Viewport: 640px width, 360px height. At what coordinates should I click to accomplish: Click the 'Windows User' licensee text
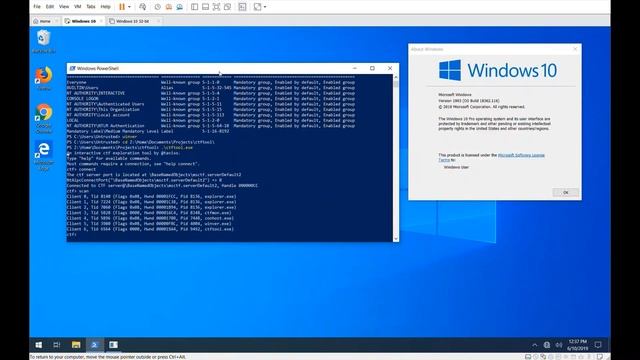(x=456, y=167)
